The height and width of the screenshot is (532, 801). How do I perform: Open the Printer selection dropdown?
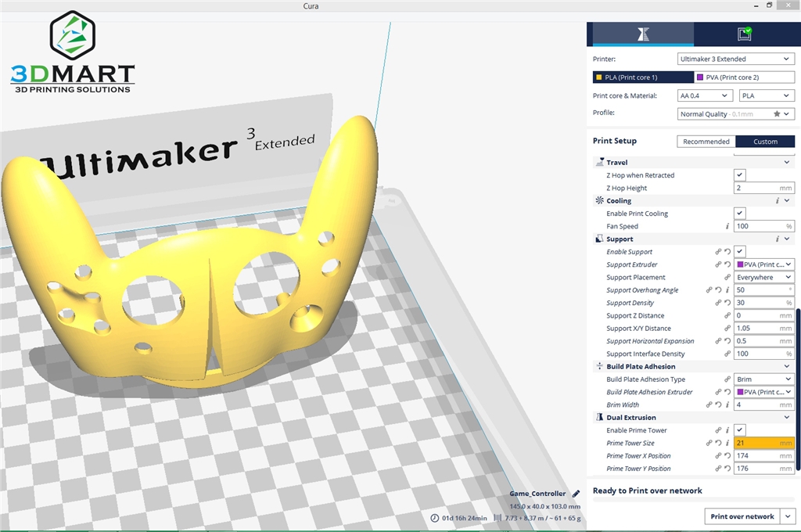point(735,59)
